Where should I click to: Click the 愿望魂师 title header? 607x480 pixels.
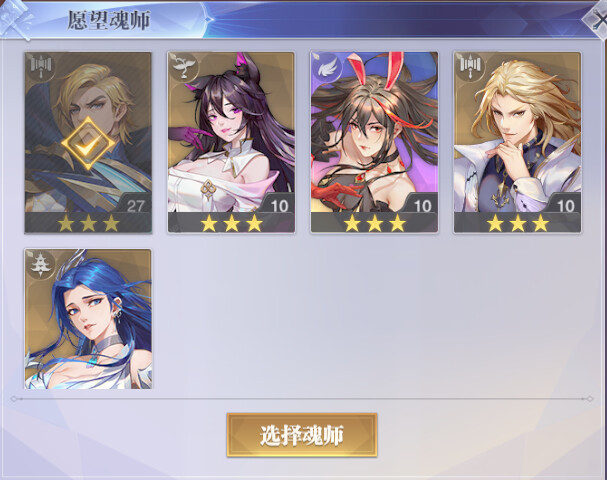click(x=109, y=20)
